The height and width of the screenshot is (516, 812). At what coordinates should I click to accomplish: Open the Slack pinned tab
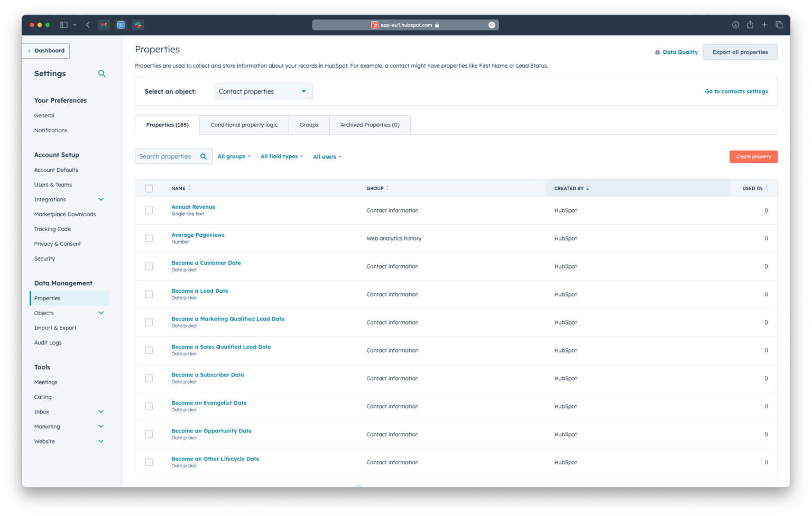(137, 24)
